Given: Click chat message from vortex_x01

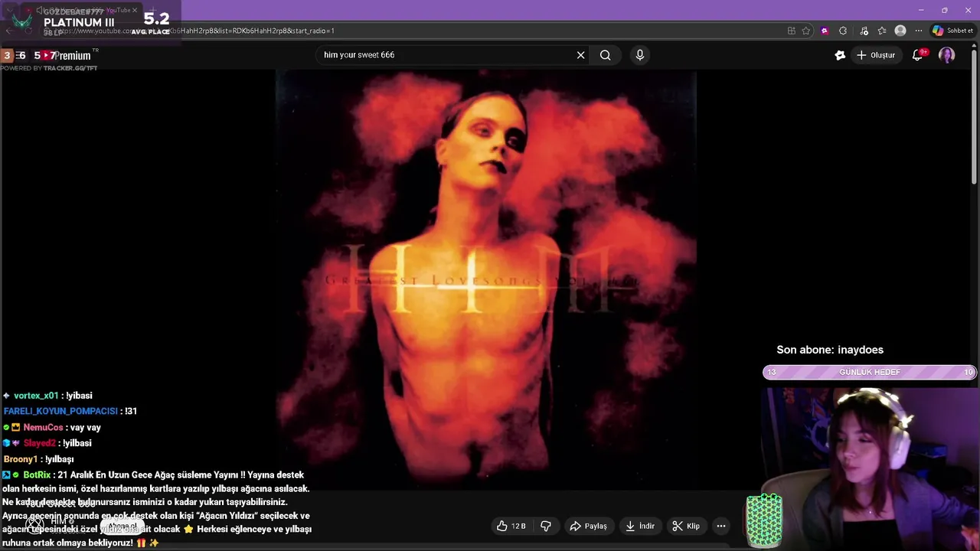Looking at the screenshot, I should [x=47, y=396].
